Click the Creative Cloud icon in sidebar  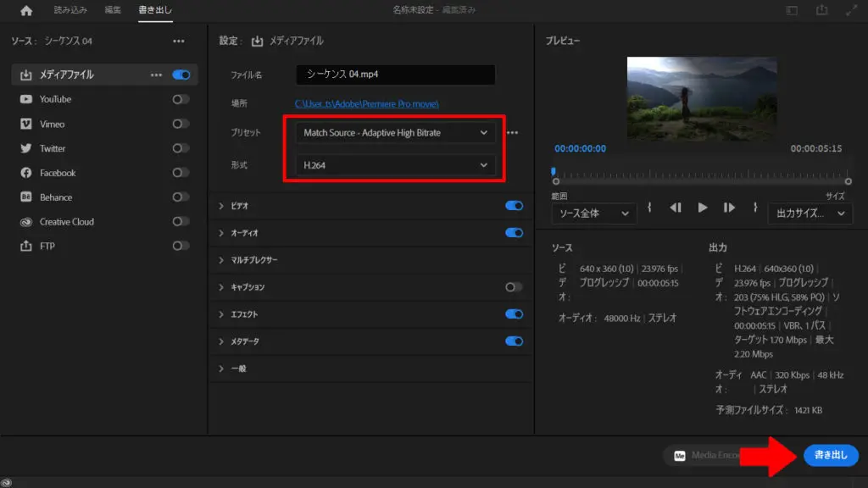25,222
